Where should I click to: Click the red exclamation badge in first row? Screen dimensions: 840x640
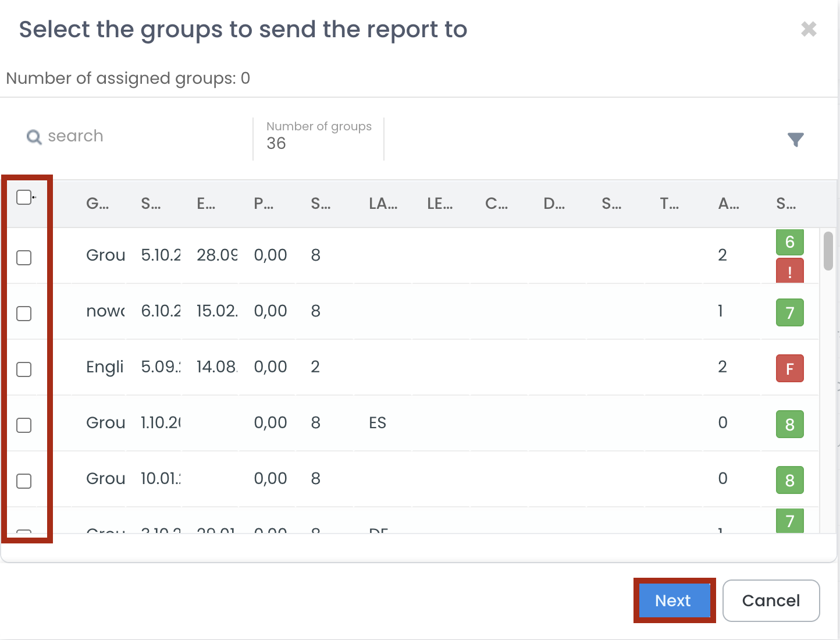[x=789, y=272]
